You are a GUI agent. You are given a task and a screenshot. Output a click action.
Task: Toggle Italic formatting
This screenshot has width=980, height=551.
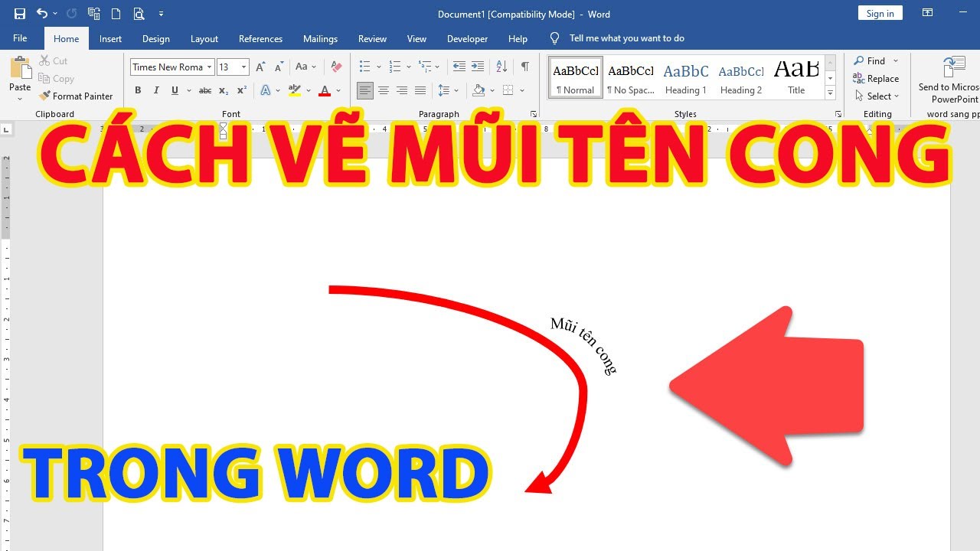tap(156, 90)
